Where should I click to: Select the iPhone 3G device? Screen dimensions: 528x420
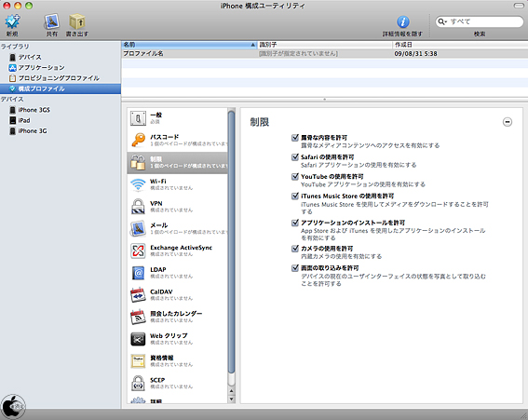click(x=61, y=131)
